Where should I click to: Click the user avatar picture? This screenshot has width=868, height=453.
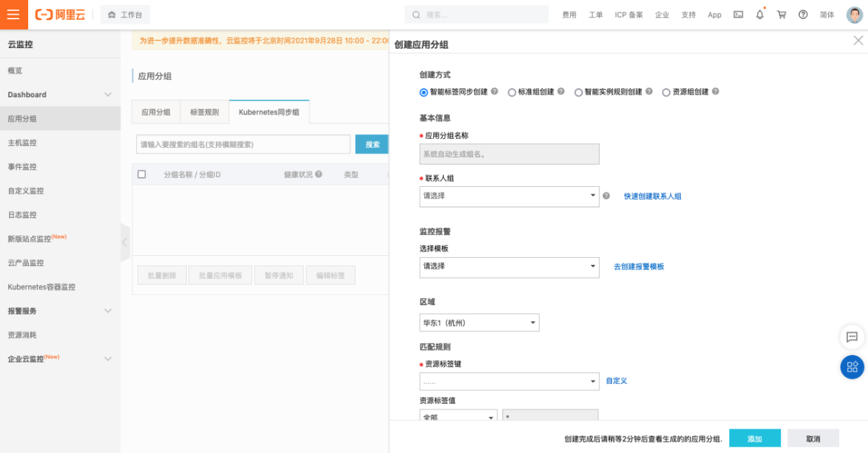(x=854, y=15)
